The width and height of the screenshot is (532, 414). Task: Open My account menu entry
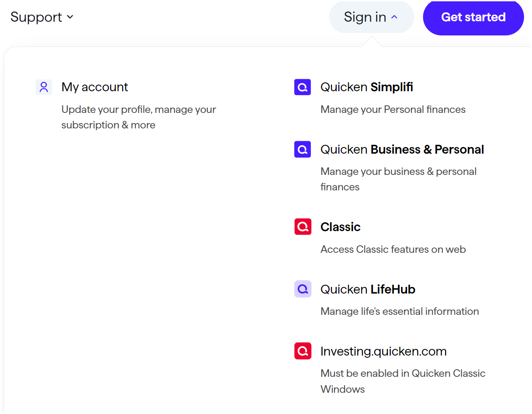click(x=95, y=87)
